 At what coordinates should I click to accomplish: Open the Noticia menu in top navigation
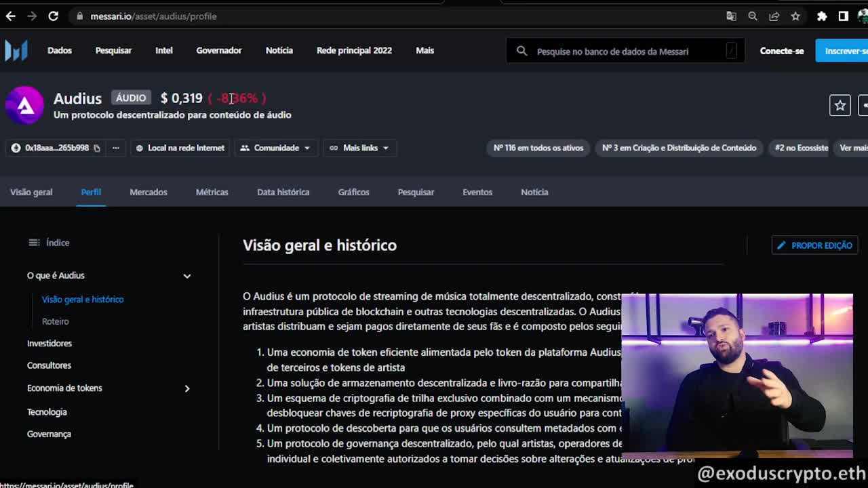279,50
